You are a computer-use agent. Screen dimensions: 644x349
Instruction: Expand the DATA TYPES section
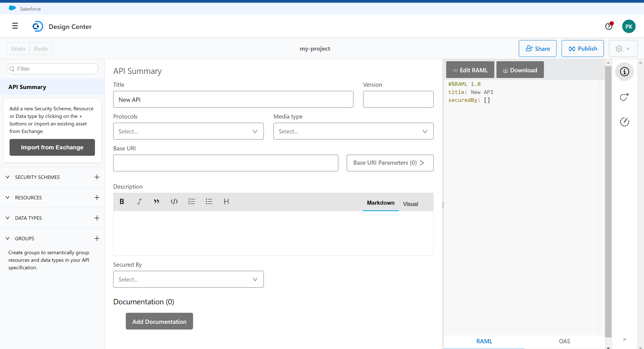[8, 218]
